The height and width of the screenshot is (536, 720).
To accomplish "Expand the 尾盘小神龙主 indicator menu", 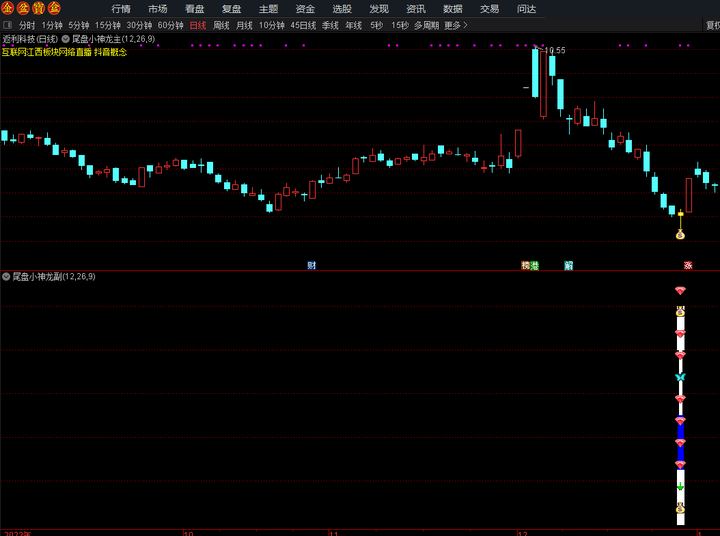I will point(66,38).
